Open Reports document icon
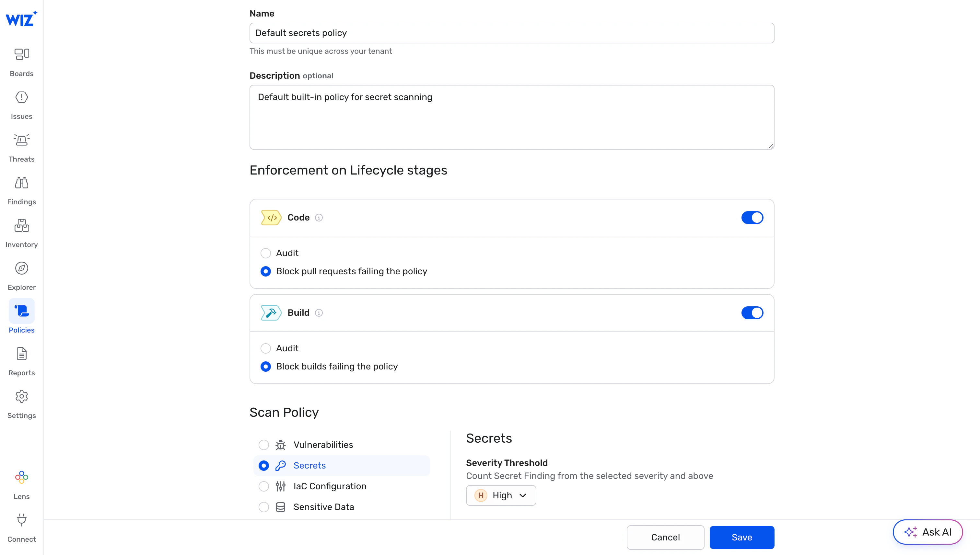This screenshot has width=980, height=555. coord(22,354)
